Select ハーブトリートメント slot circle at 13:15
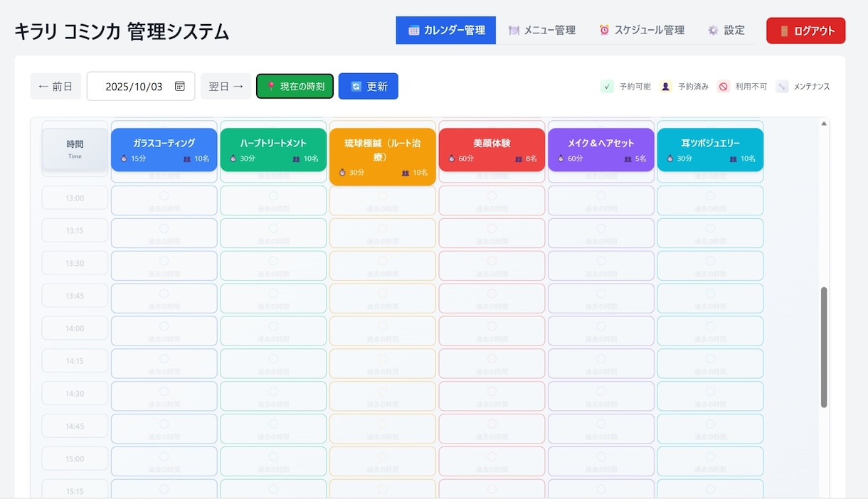Screen dimensions: 868x499 pyautogui.click(x=273, y=228)
